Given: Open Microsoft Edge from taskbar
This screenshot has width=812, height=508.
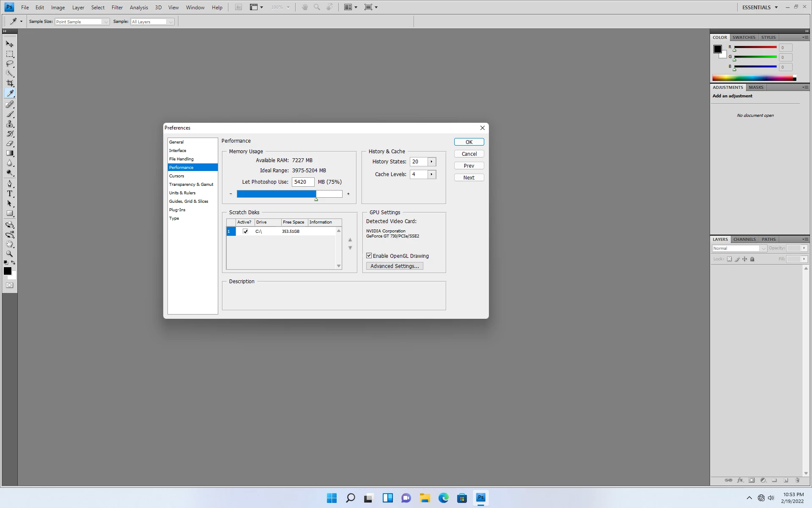Looking at the screenshot, I should pos(443,498).
